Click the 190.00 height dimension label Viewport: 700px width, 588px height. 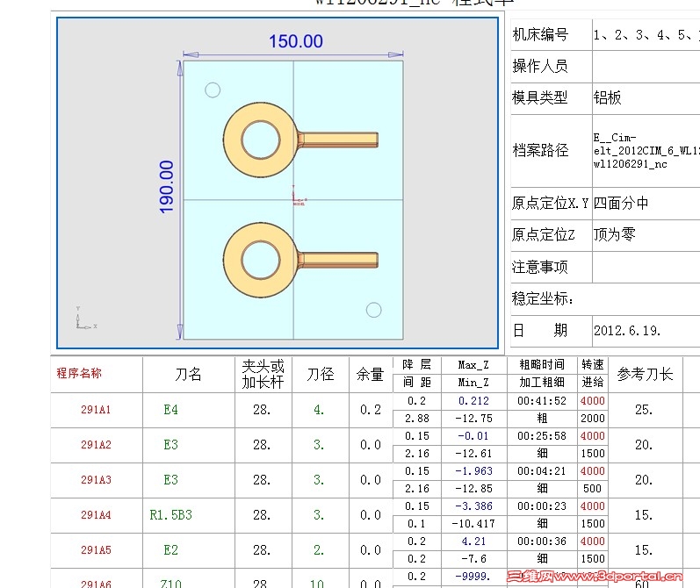click(x=166, y=187)
